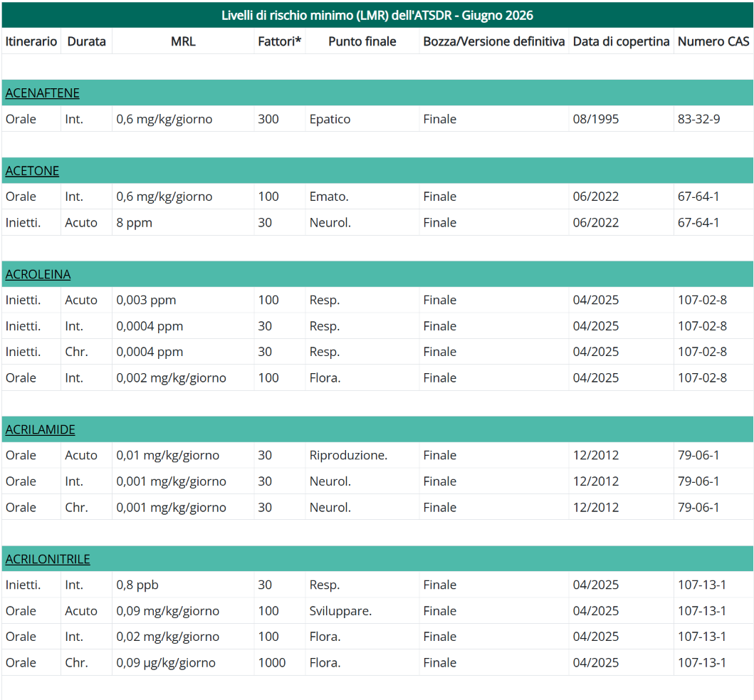Click the Durata column header
The image size is (754, 700).
tap(87, 41)
